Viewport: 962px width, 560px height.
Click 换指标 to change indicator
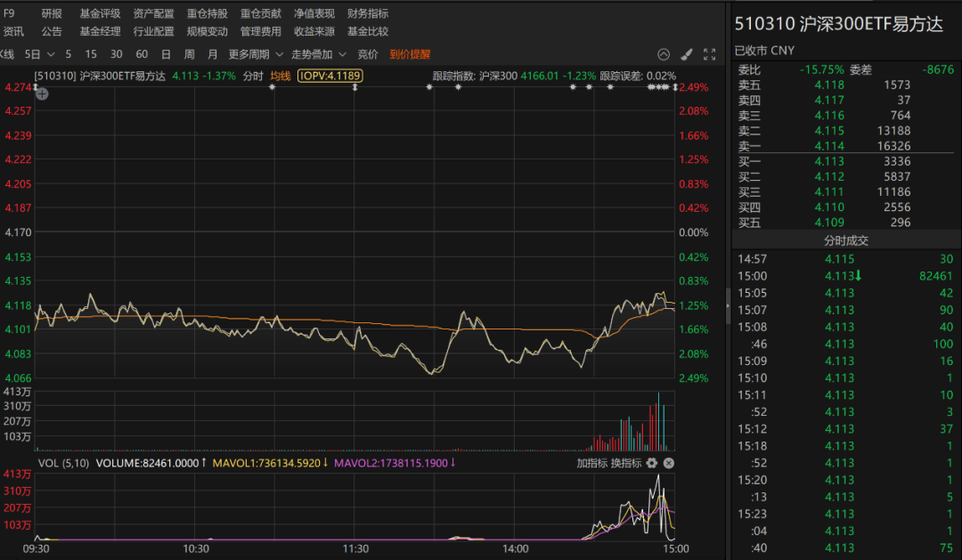pos(626,463)
